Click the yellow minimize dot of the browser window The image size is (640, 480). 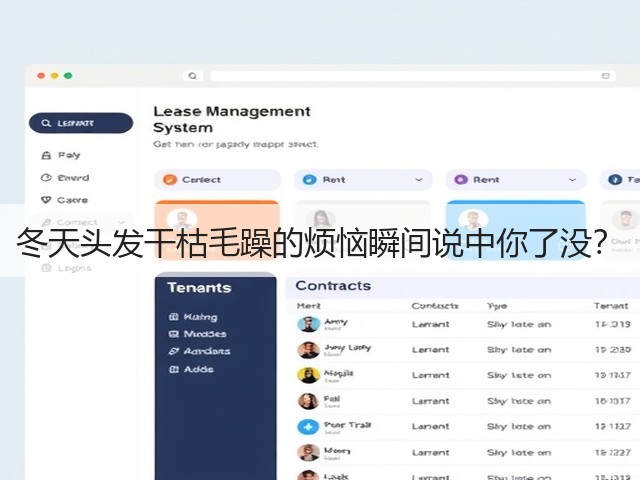[x=54, y=76]
